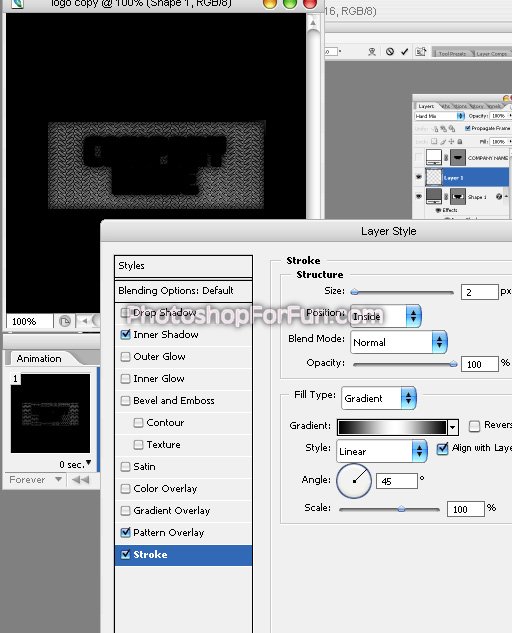This screenshot has height=633, width=512.
Task: Click the warp text skull icon
Action: pyautogui.click(x=372, y=52)
